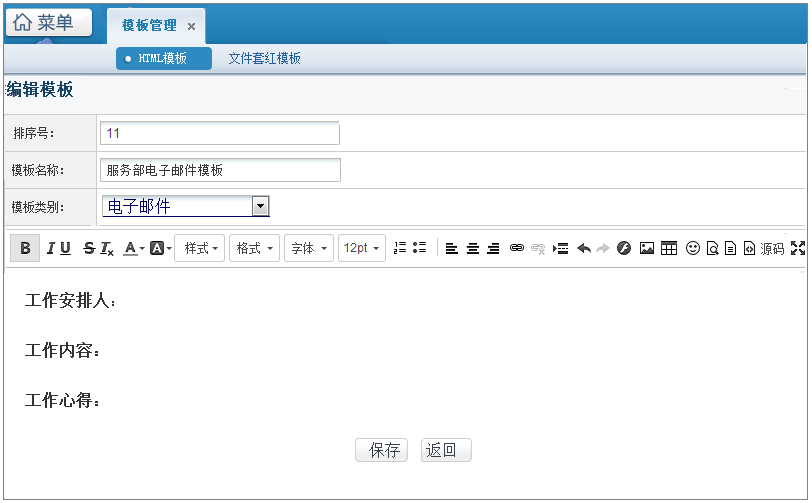Click the 返回 button
This screenshot has width=812, height=503.
(446, 450)
